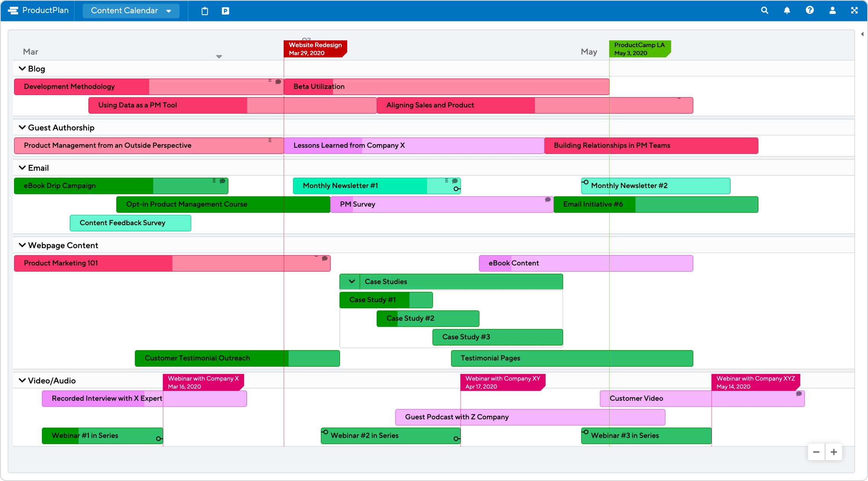Viewport: 868px width, 481px height.
Task: Collapse the Guest Authorship section
Action: point(21,127)
